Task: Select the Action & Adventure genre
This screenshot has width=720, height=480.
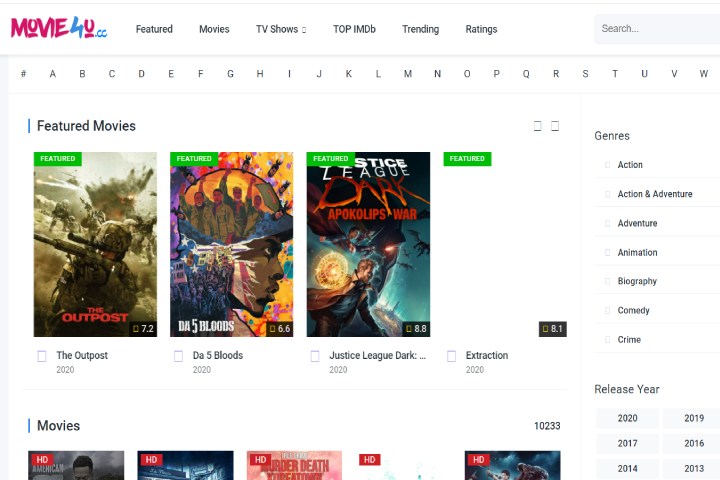Action: point(655,194)
